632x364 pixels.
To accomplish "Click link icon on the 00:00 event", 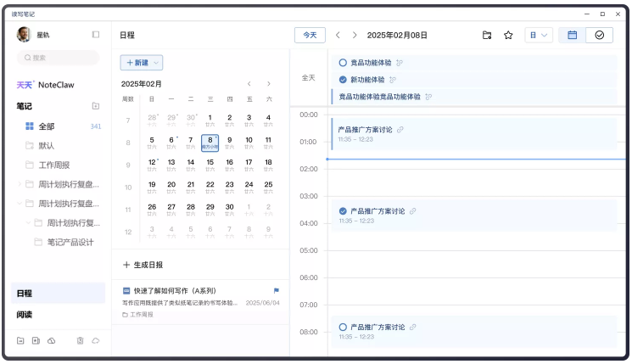I will (x=400, y=130).
